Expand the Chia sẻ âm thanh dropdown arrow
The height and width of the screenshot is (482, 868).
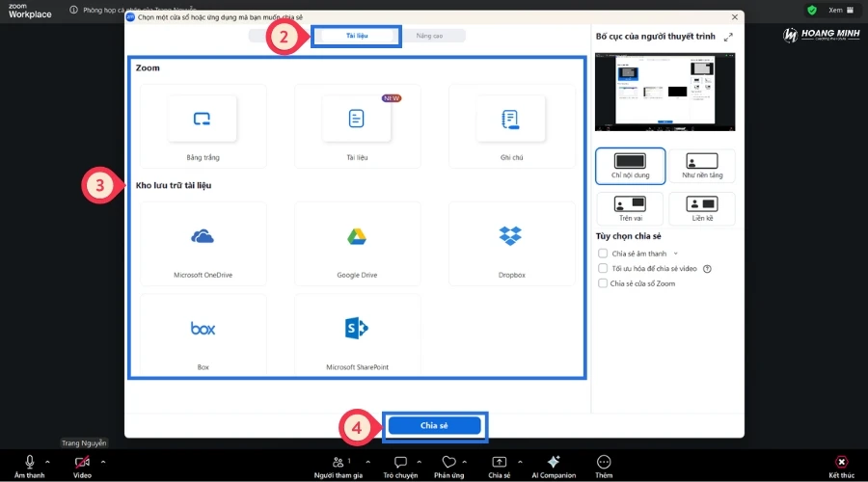tap(676, 254)
